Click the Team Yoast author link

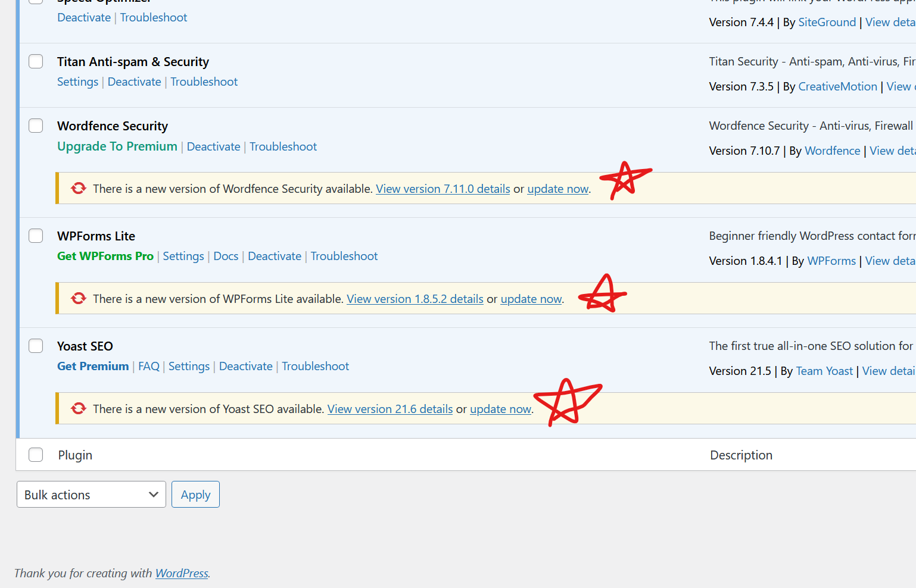tap(824, 370)
